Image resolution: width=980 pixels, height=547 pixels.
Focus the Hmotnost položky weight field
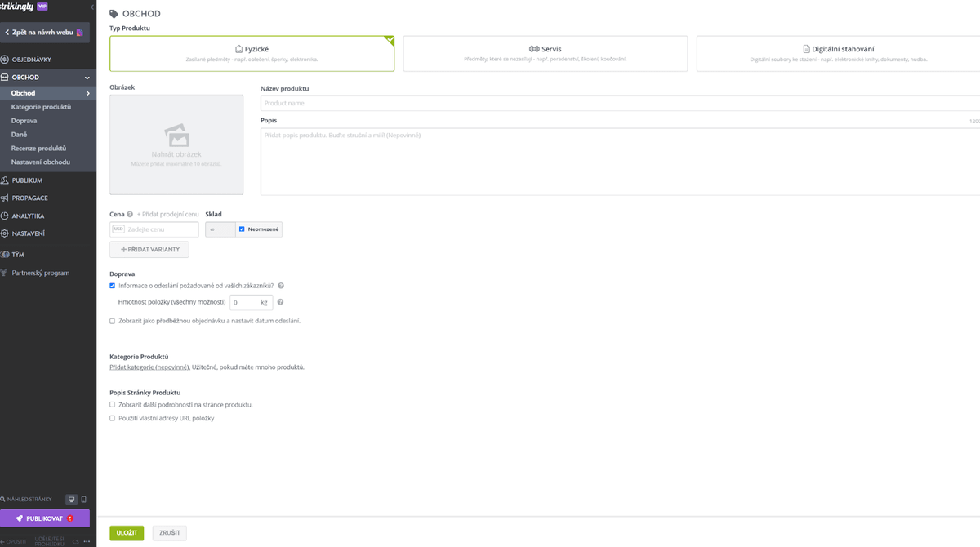(x=251, y=302)
